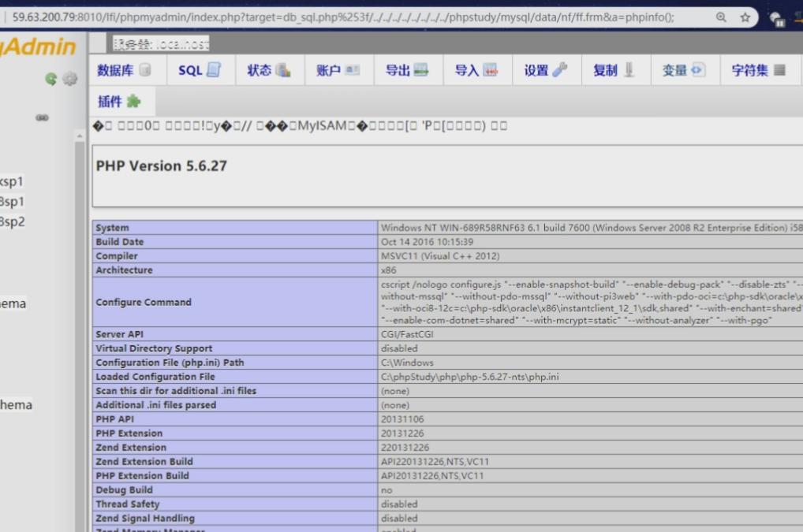Click the Debug Build label
803x532 pixels.
(x=124, y=490)
